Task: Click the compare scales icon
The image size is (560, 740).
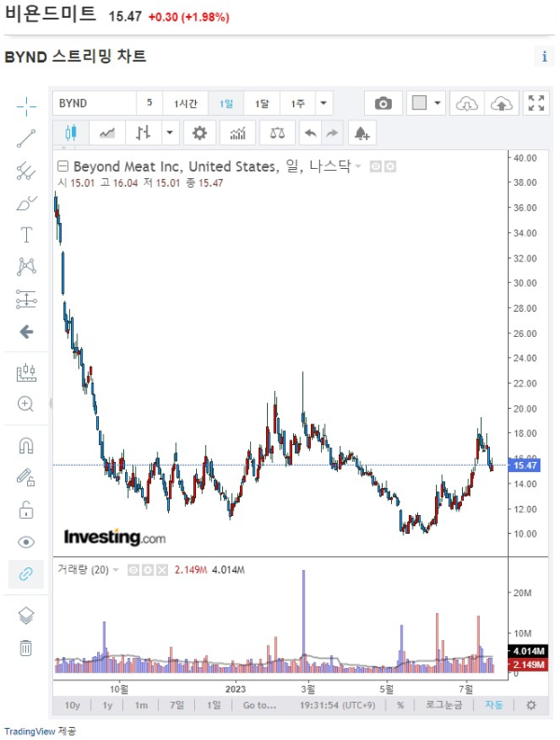Action: (277, 133)
